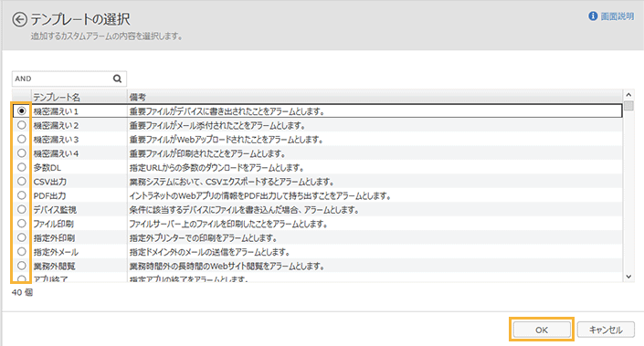Click the search magnifier icon
Viewport: 644px width, 346px height.
[118, 79]
